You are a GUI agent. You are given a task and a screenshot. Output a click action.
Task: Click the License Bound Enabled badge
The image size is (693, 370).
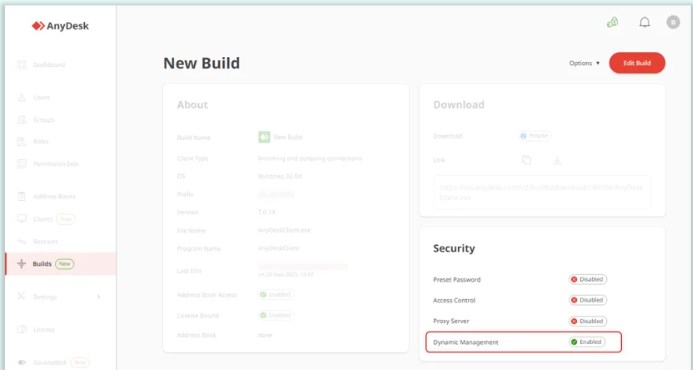click(x=276, y=315)
